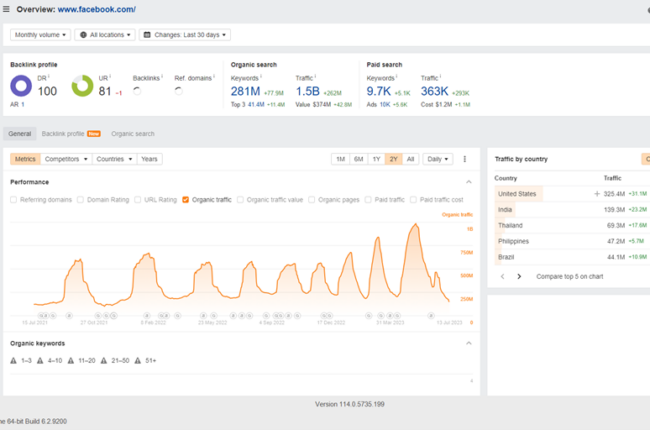Click the UR green donut chart icon
Image resolution: width=650 pixels, height=430 pixels.
[82, 86]
